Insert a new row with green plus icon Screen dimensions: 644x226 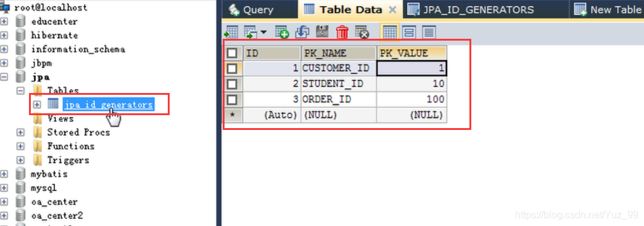click(282, 32)
